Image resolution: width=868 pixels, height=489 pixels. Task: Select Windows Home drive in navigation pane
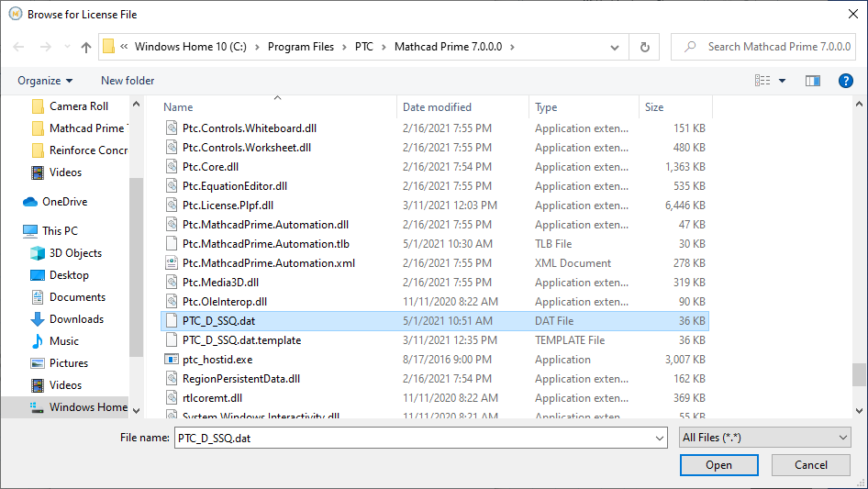pos(79,407)
